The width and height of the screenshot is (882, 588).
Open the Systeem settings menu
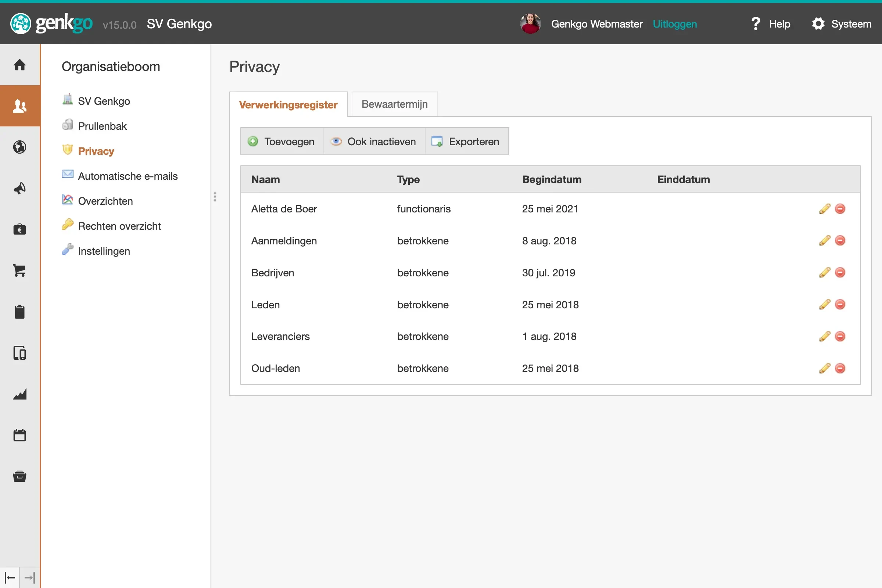point(842,24)
